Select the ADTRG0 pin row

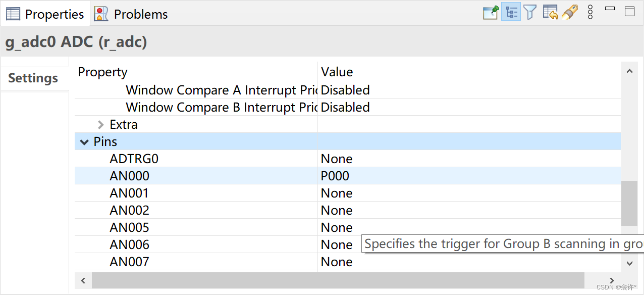point(134,159)
